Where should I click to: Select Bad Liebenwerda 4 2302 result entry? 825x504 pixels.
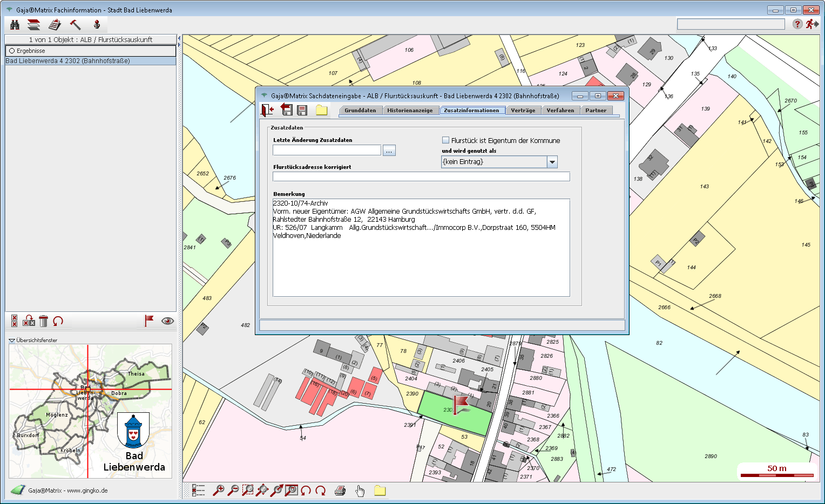point(67,61)
